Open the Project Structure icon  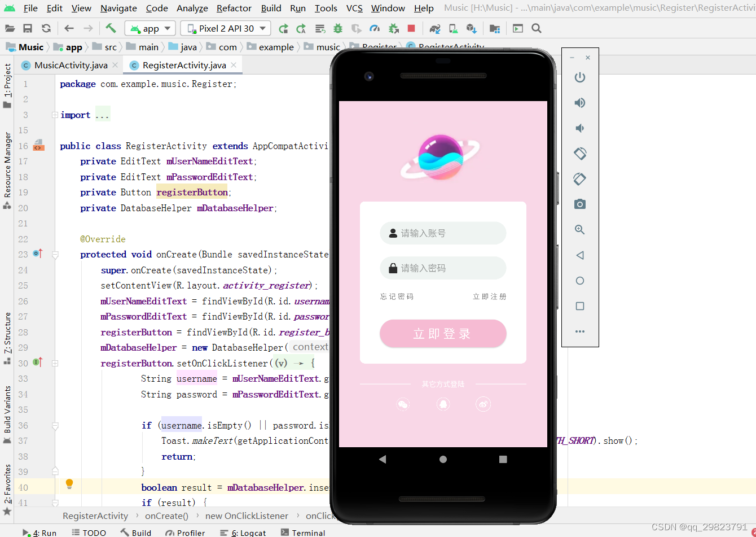[x=495, y=28]
